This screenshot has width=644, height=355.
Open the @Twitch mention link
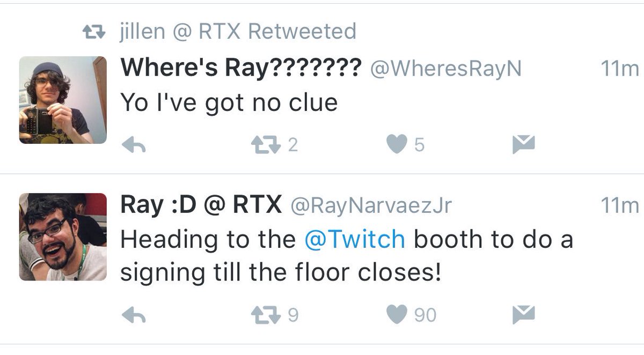coord(354,240)
